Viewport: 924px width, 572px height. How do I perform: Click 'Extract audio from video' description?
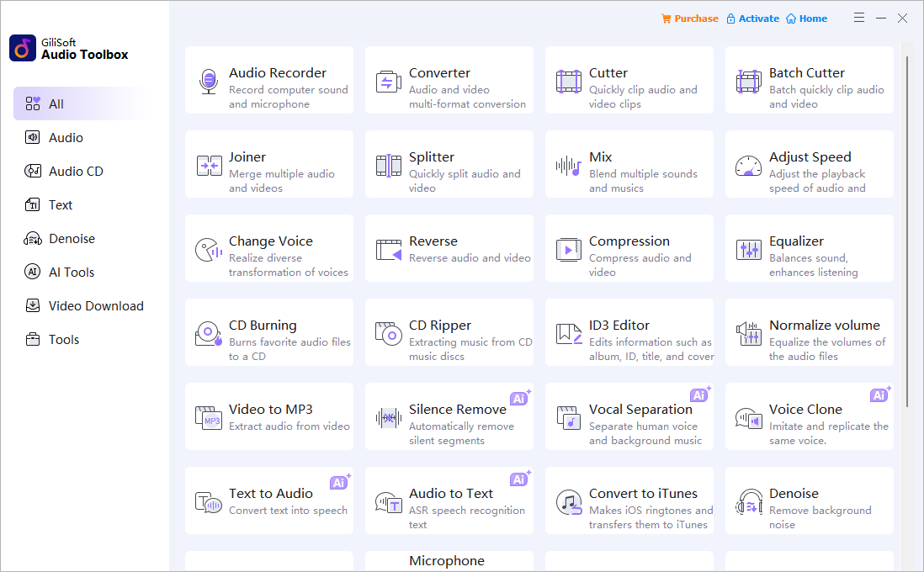coord(289,426)
